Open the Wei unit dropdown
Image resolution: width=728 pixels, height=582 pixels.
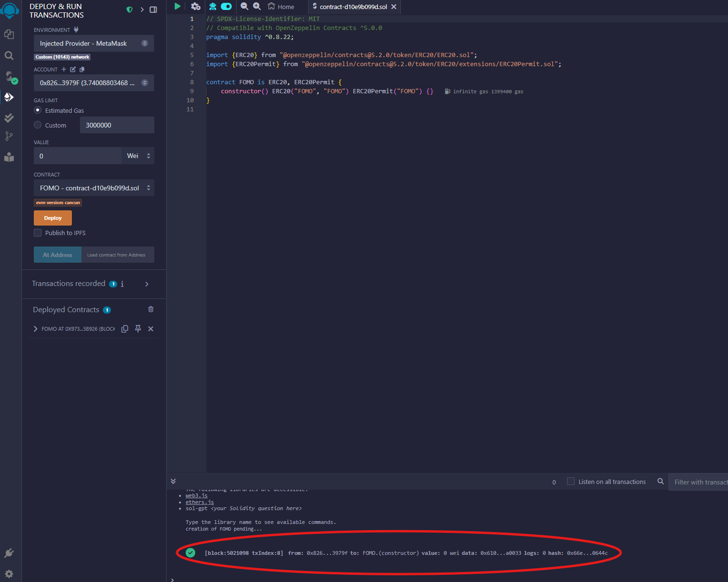[138, 156]
